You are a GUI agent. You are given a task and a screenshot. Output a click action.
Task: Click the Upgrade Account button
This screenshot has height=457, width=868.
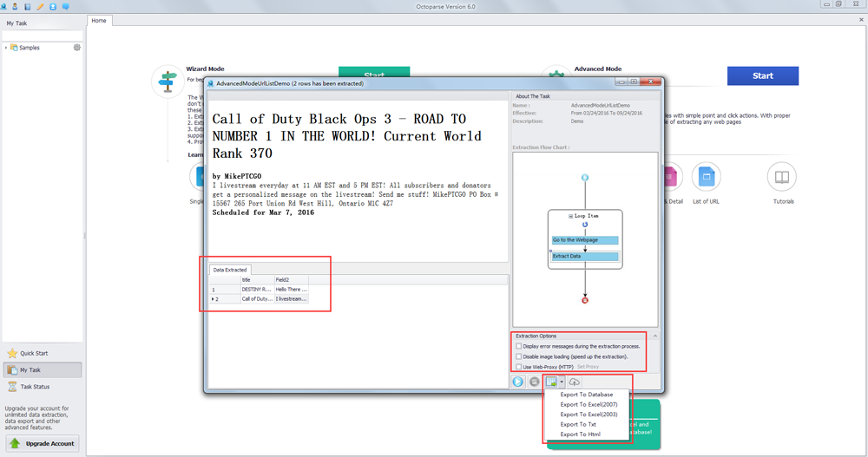tap(43, 443)
